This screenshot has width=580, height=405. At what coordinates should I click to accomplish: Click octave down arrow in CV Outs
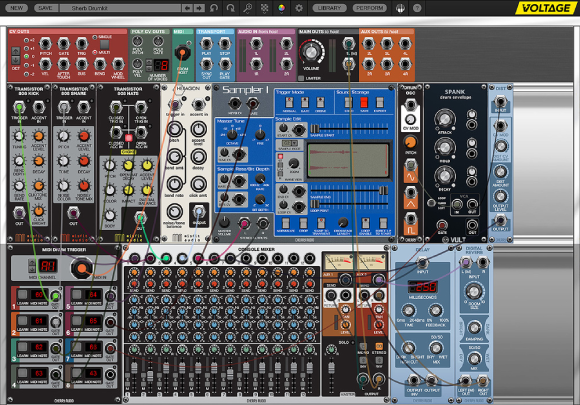(x=16, y=60)
